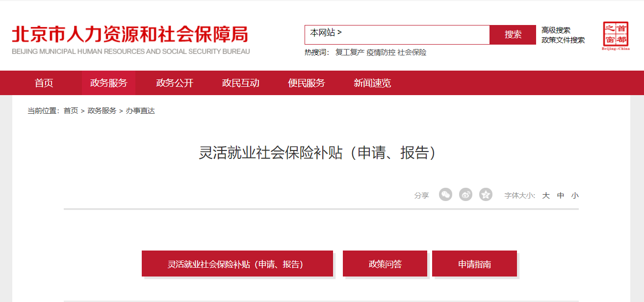This screenshot has height=302, width=644.
Task: Set font size to medium (中)
Action: click(561, 195)
